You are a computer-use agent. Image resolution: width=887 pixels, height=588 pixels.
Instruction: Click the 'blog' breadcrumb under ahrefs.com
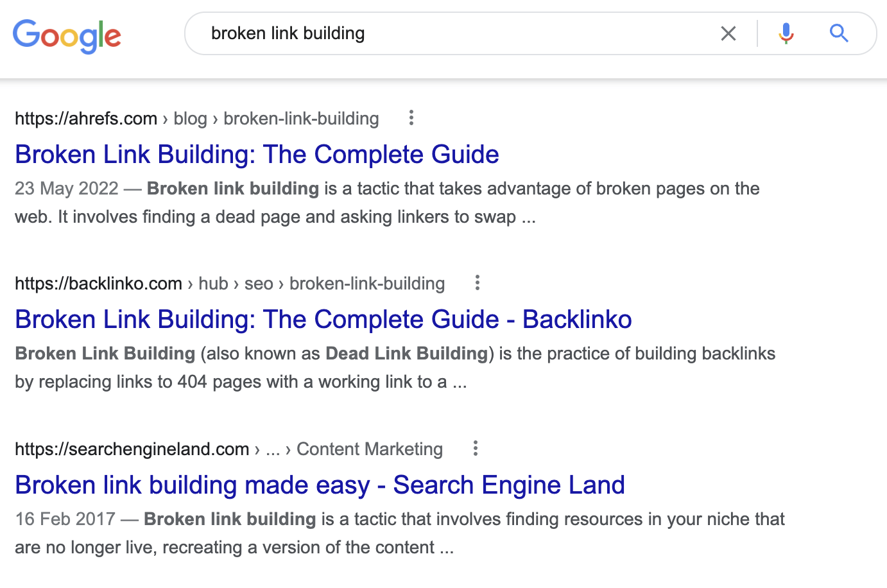(x=190, y=118)
